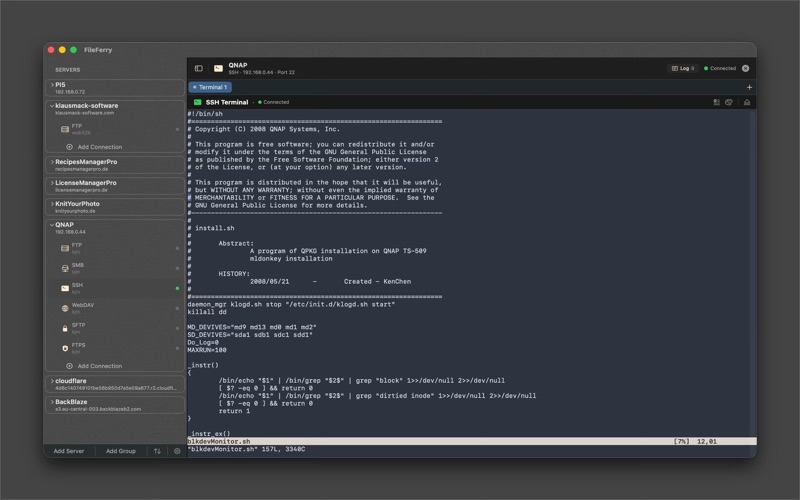
Task: Open the settings icon in sidebar footer
Action: point(177,451)
